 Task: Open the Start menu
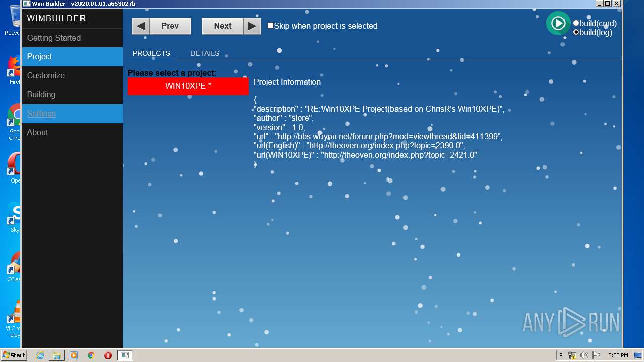coord(14,355)
